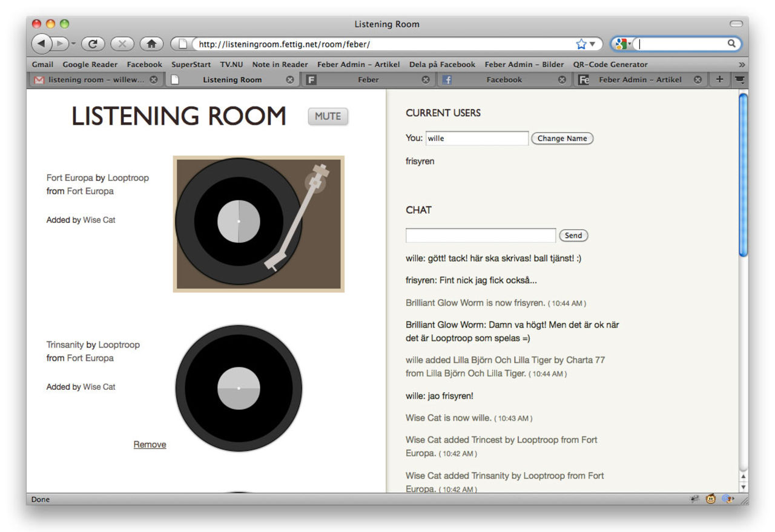Open the search engine selector dropdown
Viewport: 775px width, 532px height.
(x=623, y=44)
